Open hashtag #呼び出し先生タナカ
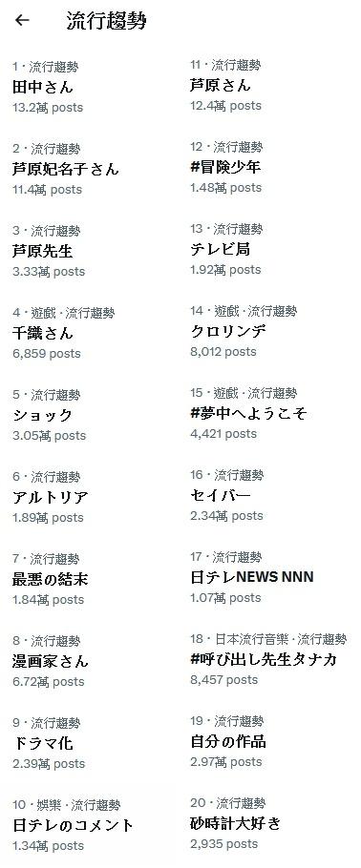361x868 pixels. tap(271, 659)
